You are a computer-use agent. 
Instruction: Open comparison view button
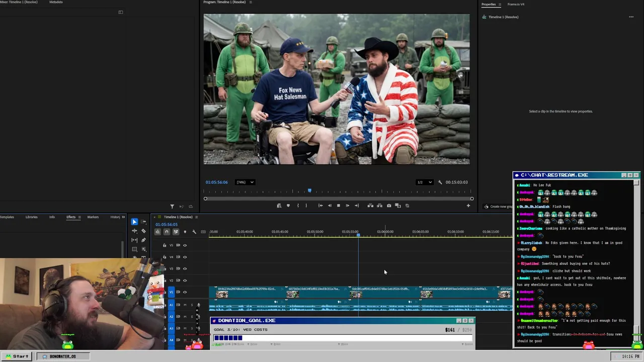[397, 206]
